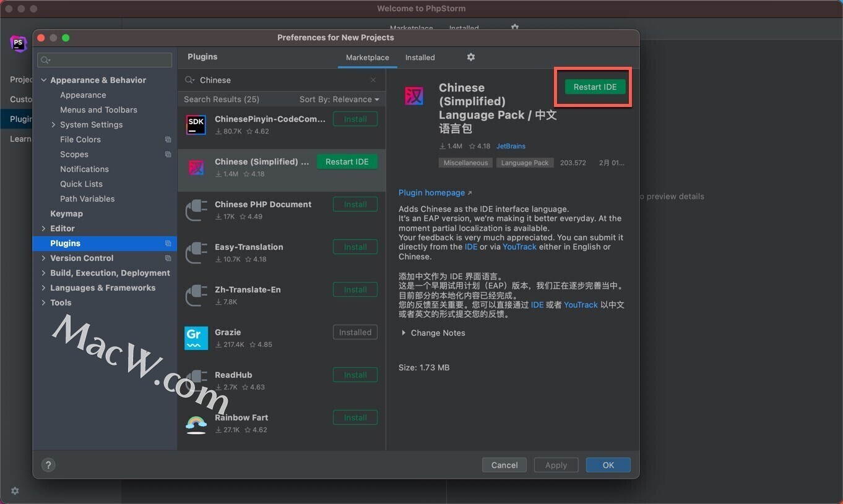Click the Grazie plugin icon

coord(196,338)
